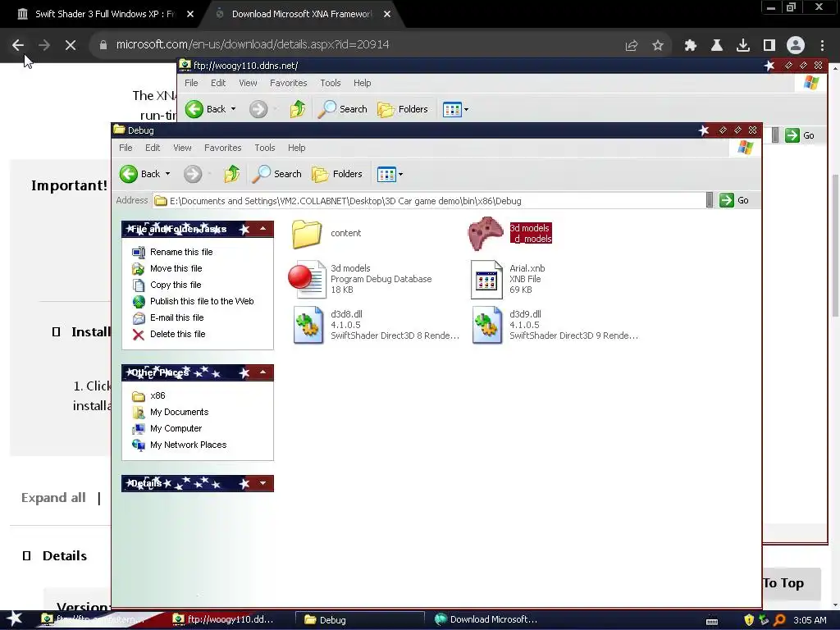This screenshot has width=840, height=630.
Task: Toggle Folders pane in the Debug window
Action: point(337,174)
